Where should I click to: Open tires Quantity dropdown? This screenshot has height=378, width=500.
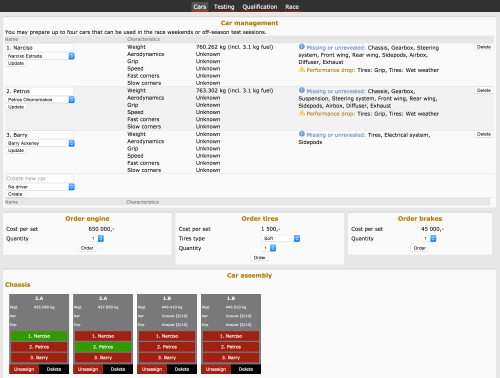click(269, 248)
